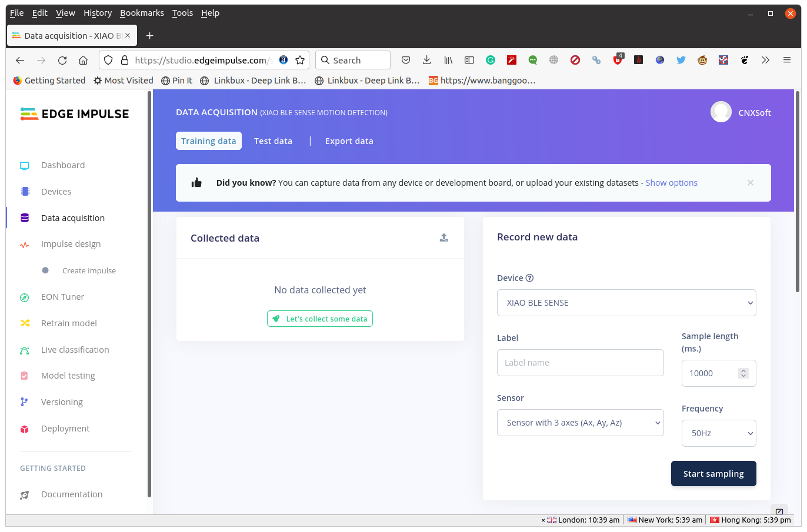Open the Edit menu

point(40,13)
